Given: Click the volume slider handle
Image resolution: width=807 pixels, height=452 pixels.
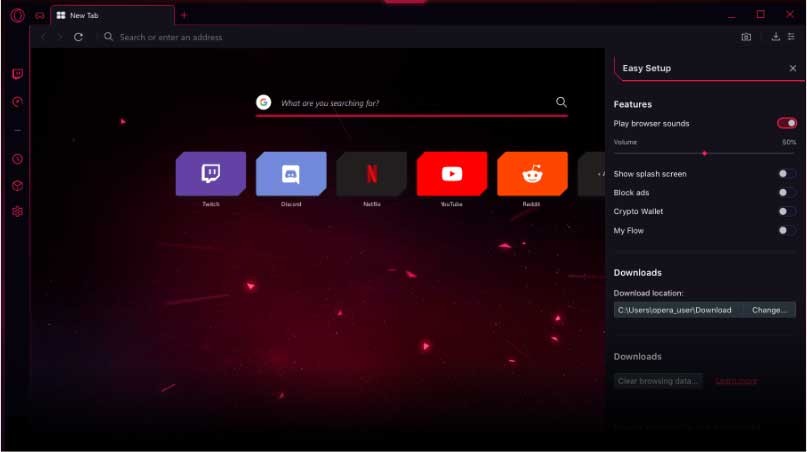Looking at the screenshot, I should [x=705, y=153].
